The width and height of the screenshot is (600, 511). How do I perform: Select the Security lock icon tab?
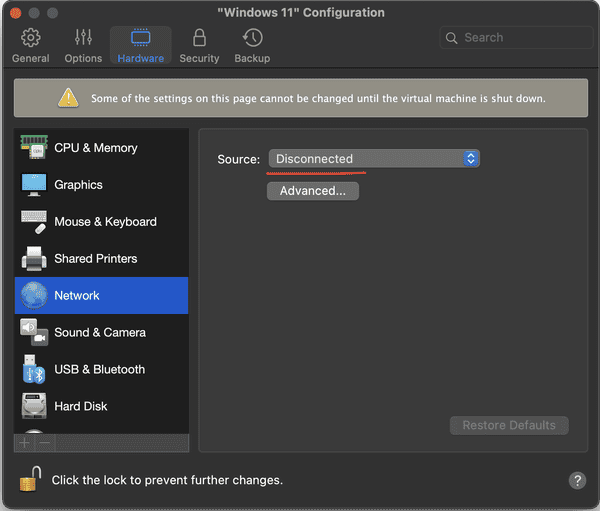click(199, 46)
